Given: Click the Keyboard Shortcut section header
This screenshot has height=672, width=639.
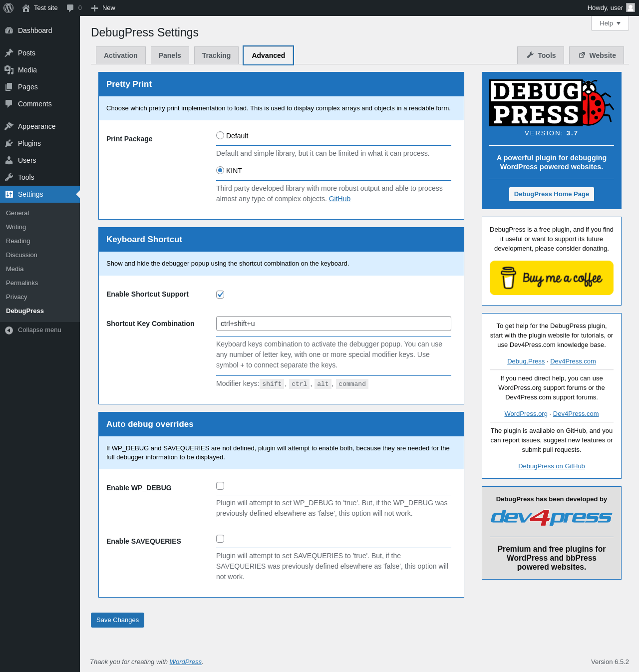Looking at the screenshot, I should pos(281,240).
